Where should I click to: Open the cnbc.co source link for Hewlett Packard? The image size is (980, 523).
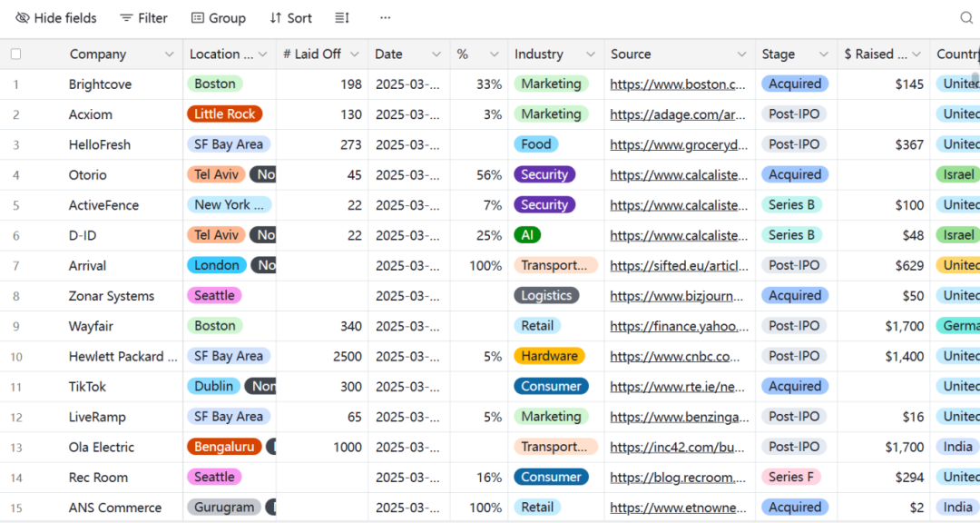click(675, 357)
